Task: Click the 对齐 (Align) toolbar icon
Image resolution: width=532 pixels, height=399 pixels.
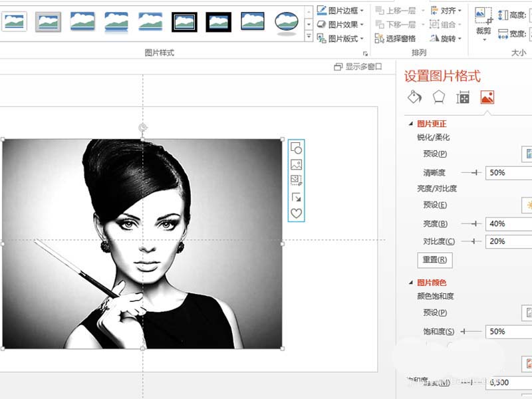Action: click(x=435, y=9)
